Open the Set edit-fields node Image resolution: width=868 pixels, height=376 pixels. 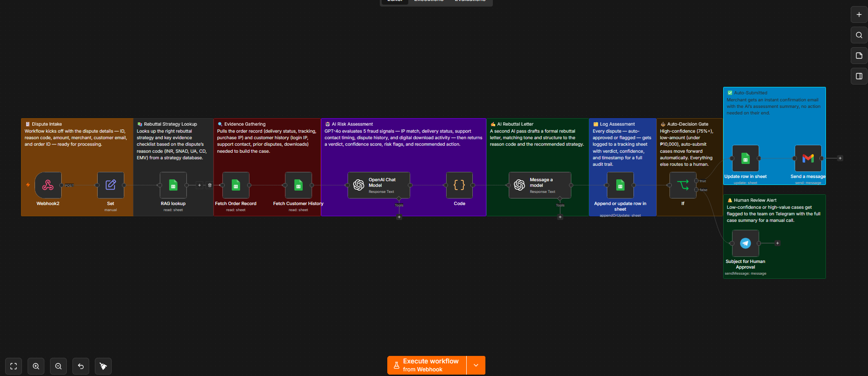pyautogui.click(x=111, y=185)
